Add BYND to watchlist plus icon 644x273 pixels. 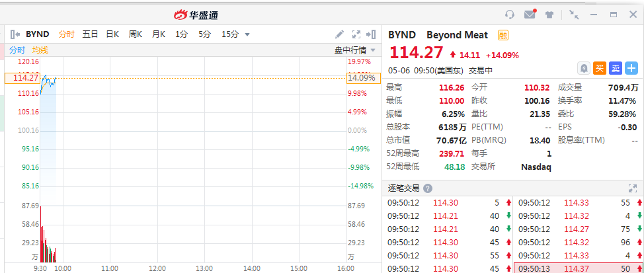pyautogui.click(x=631, y=68)
